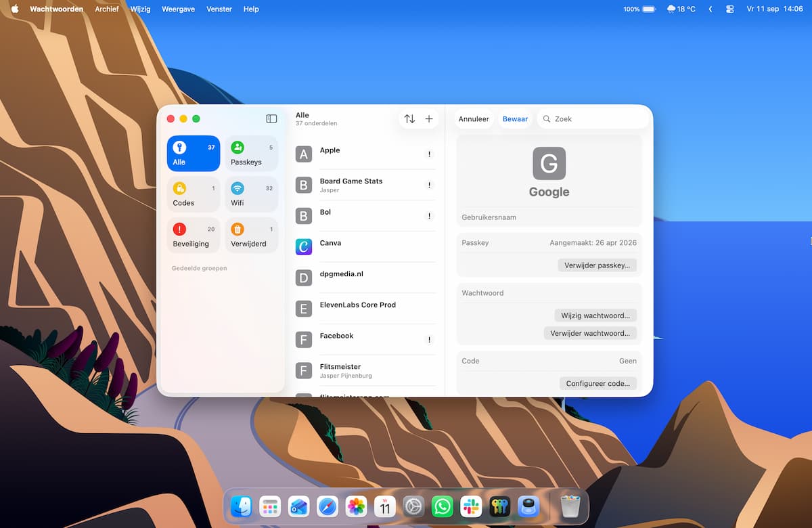Select the Bol entry
This screenshot has width=812, height=528.
point(365,216)
